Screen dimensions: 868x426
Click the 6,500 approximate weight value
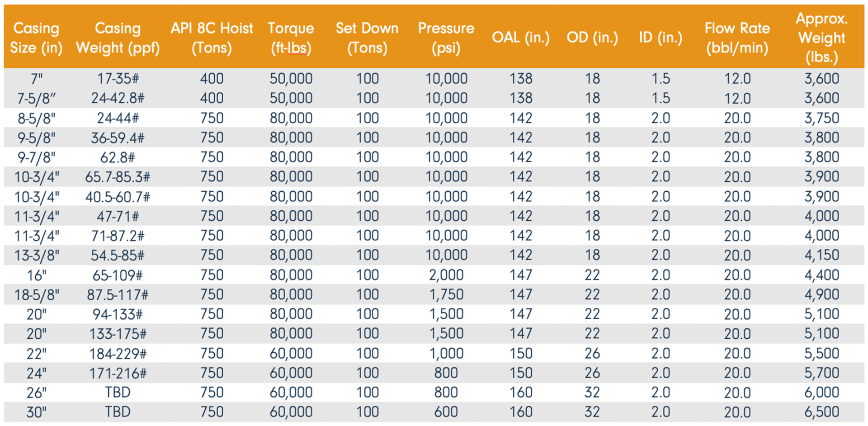point(821,412)
